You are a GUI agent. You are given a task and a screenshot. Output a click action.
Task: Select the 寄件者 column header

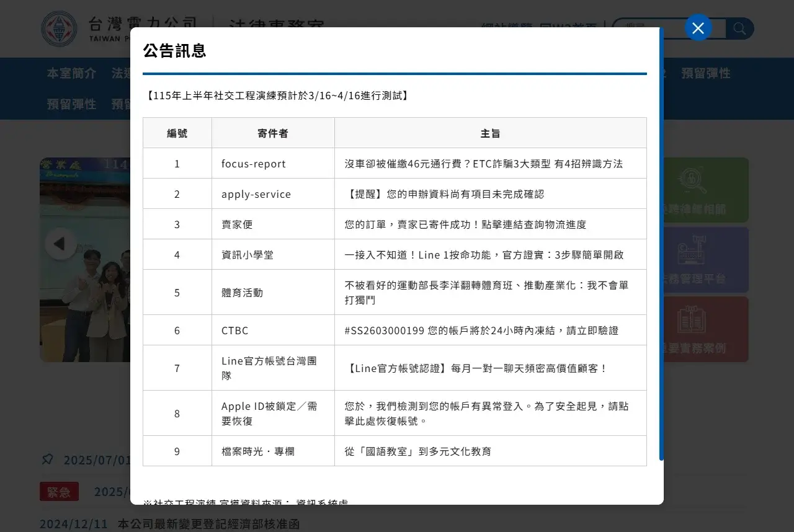(x=273, y=133)
